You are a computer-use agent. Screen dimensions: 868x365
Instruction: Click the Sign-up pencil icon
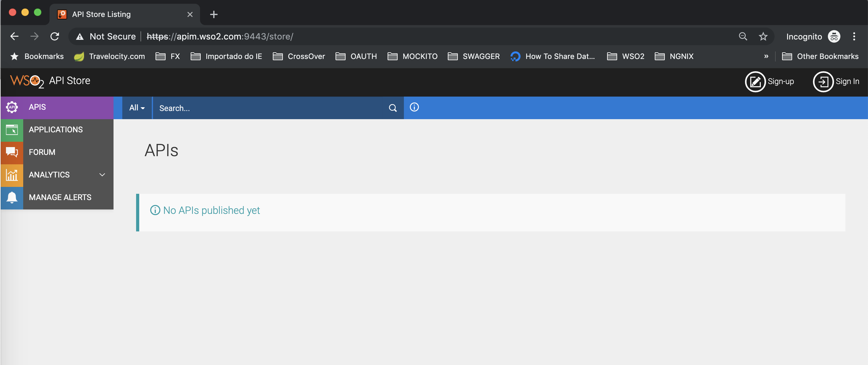(755, 82)
